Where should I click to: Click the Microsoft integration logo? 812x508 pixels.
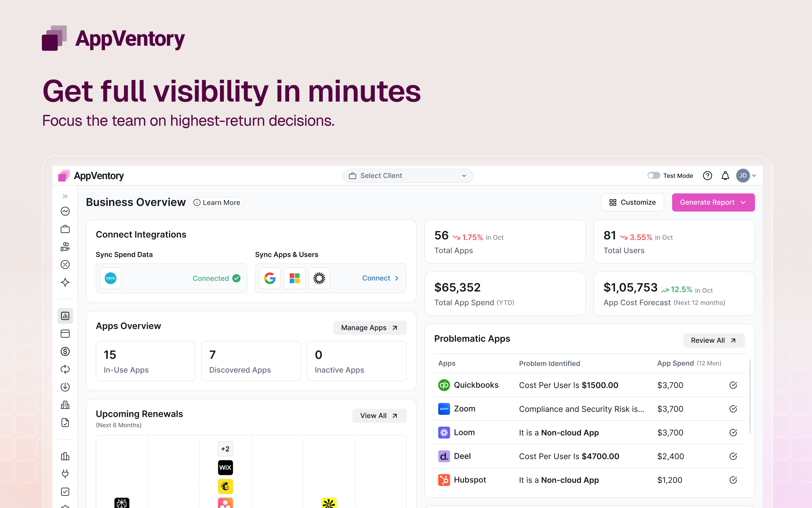[295, 278]
